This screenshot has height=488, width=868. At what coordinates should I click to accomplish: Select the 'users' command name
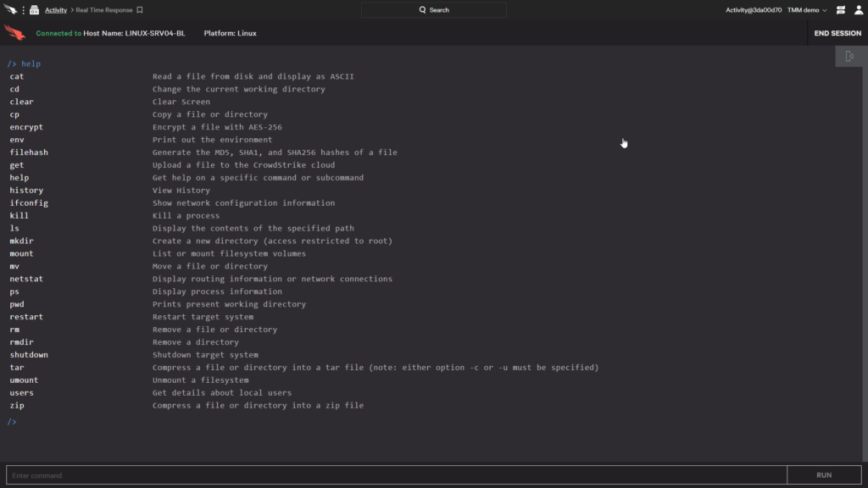(x=21, y=393)
